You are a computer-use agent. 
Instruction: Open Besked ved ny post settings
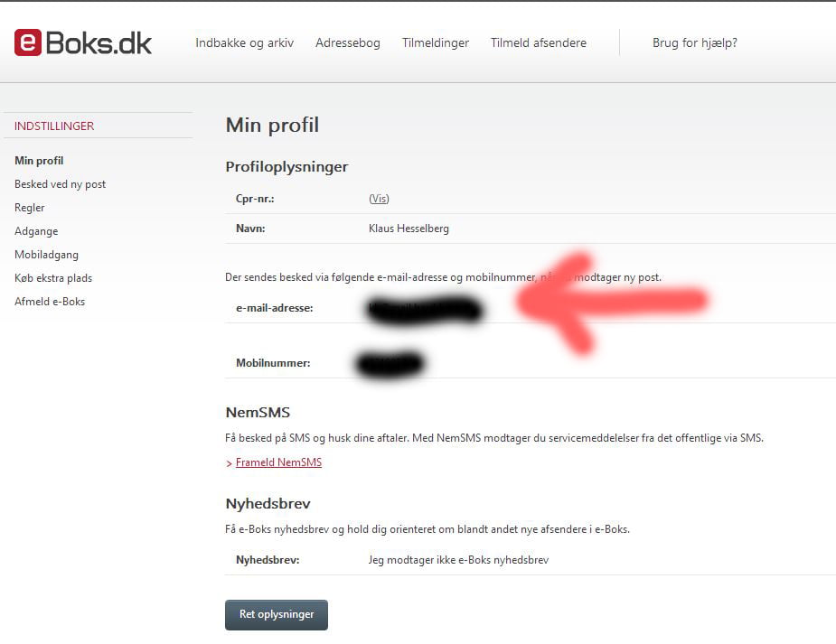[60, 184]
